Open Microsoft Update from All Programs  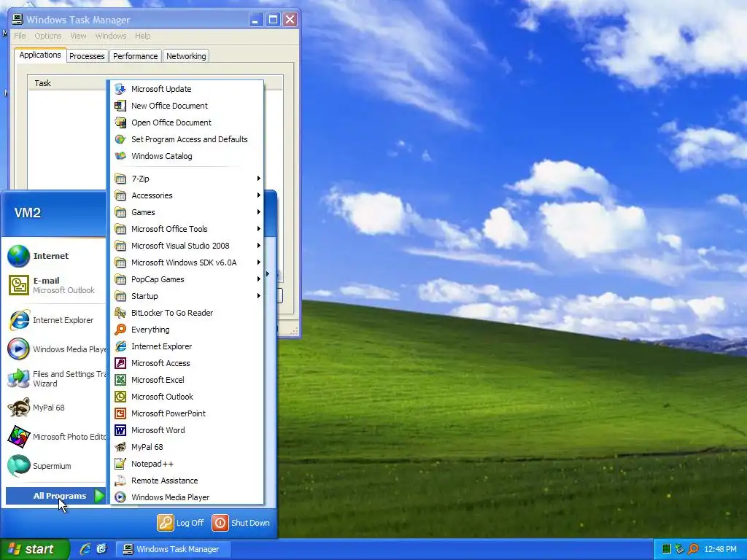tap(187, 89)
